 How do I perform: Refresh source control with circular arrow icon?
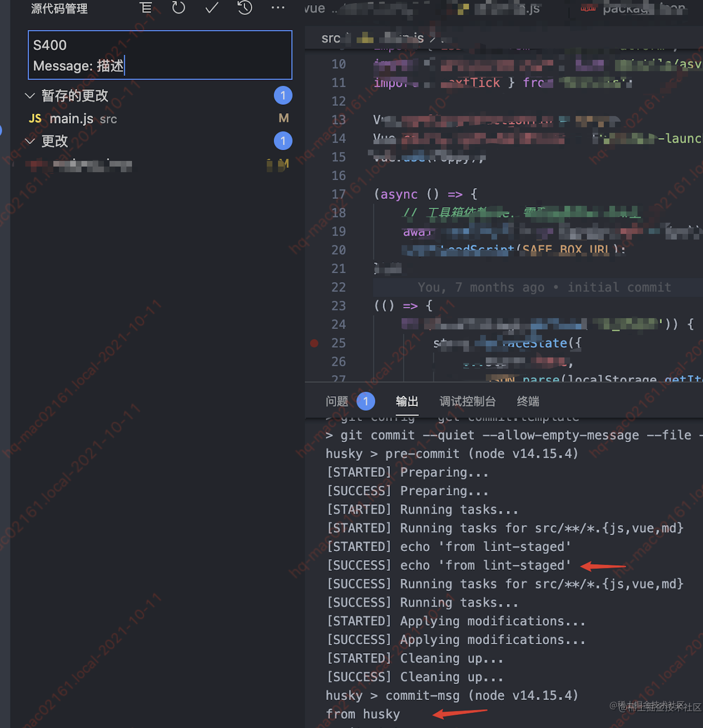point(178,7)
